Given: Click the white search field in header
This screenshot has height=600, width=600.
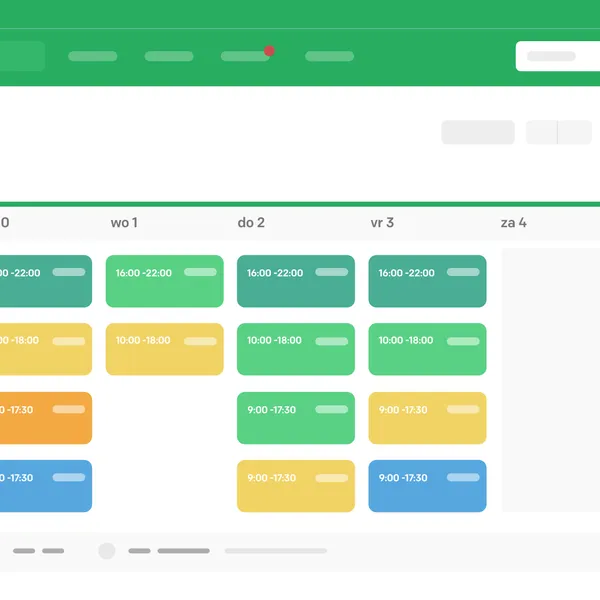Looking at the screenshot, I should (557, 56).
